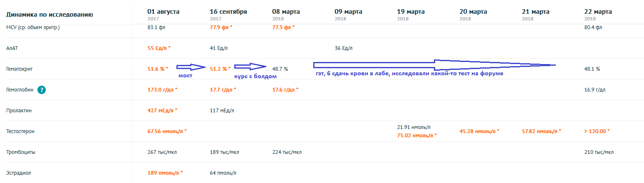The image size is (644, 183).
Task: Click the blue arrow above the 'мост' annotation
Action: pos(191,67)
